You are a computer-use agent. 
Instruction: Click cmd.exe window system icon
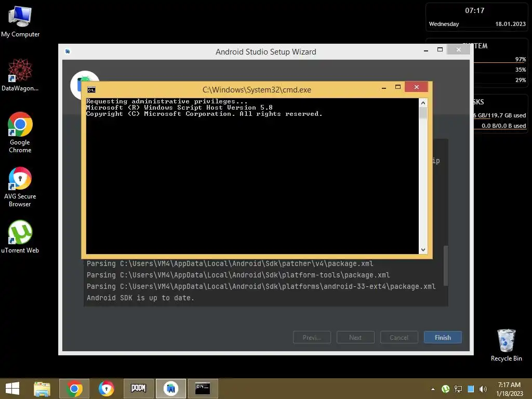pyautogui.click(x=91, y=89)
